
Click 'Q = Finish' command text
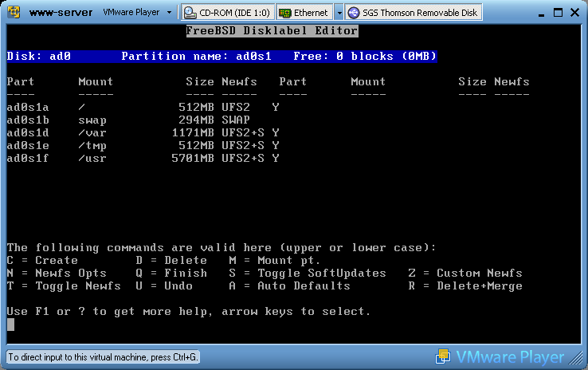tap(171, 274)
